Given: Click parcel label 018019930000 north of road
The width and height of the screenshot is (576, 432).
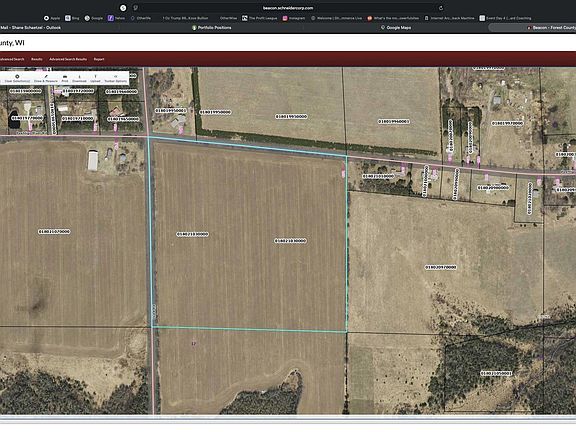Looking at the screenshot, I should [291, 117].
